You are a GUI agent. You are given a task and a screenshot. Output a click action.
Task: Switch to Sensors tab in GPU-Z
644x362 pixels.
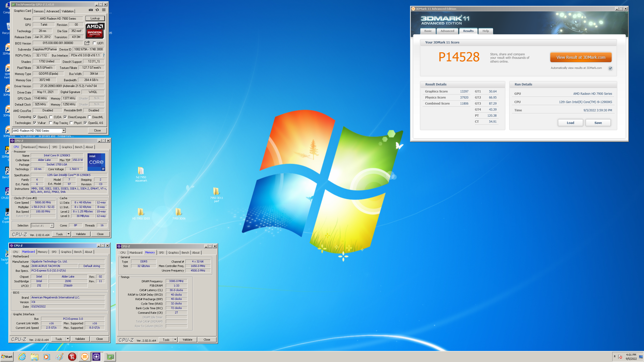[x=39, y=11]
